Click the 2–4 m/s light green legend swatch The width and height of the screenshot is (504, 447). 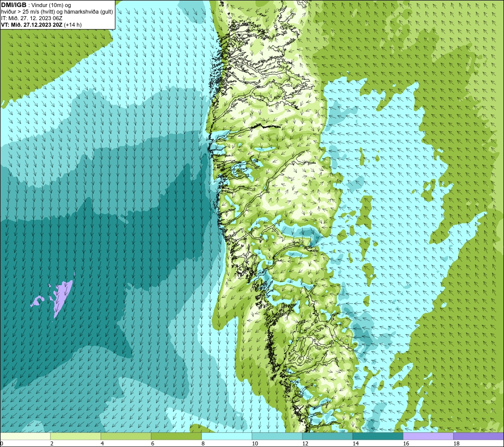(x=76, y=436)
